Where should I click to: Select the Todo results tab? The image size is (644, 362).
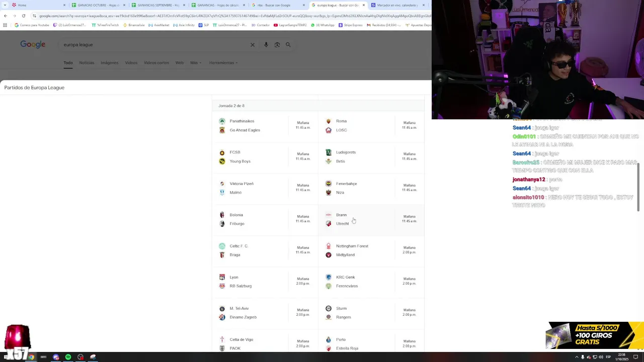68,63
